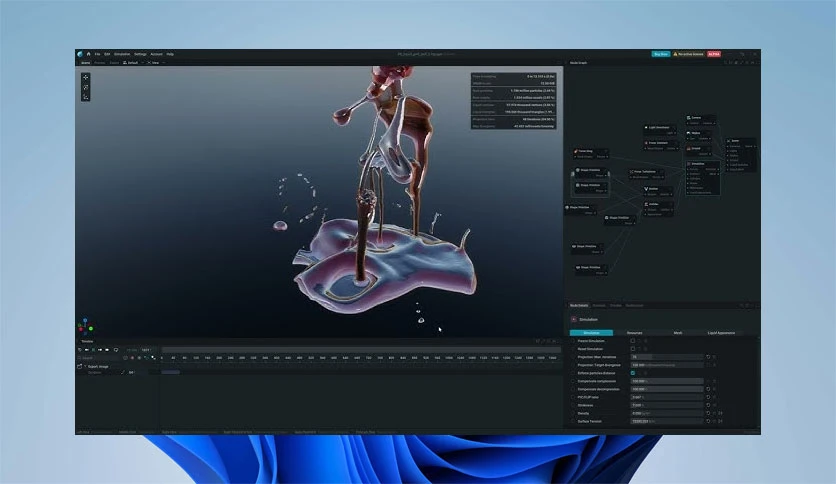Open the Help menu
Screen dimensions: 836x484
(x=170, y=54)
